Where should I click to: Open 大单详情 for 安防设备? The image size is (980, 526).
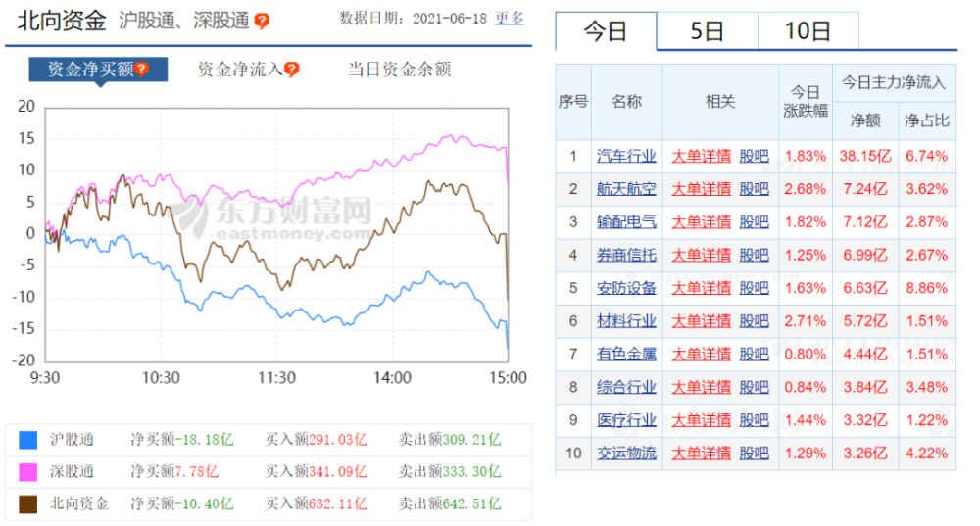click(702, 288)
